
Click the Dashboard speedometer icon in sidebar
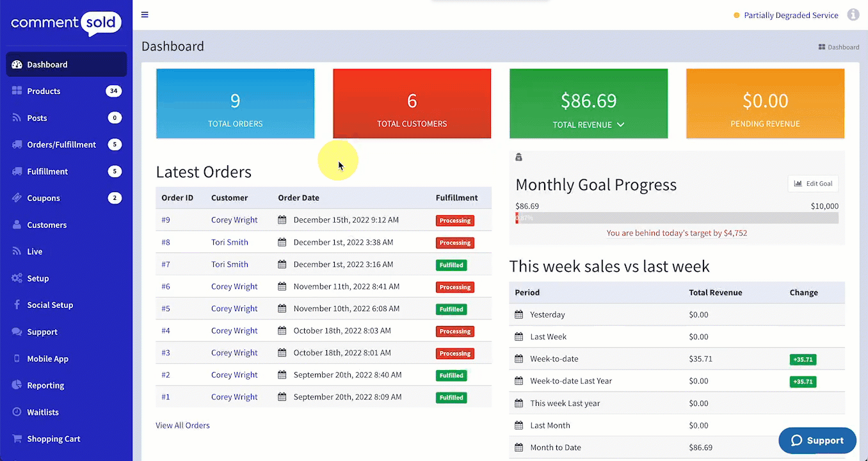17,65
